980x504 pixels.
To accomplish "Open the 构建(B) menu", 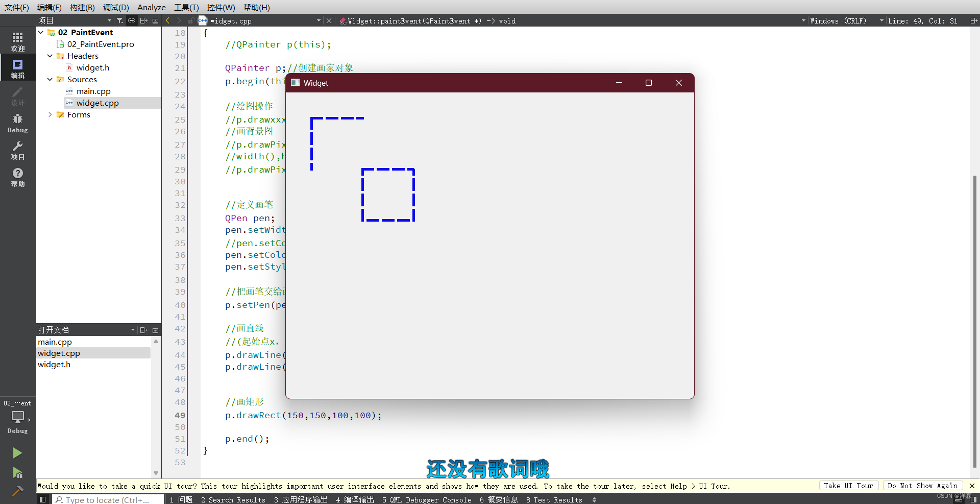I will (x=82, y=7).
